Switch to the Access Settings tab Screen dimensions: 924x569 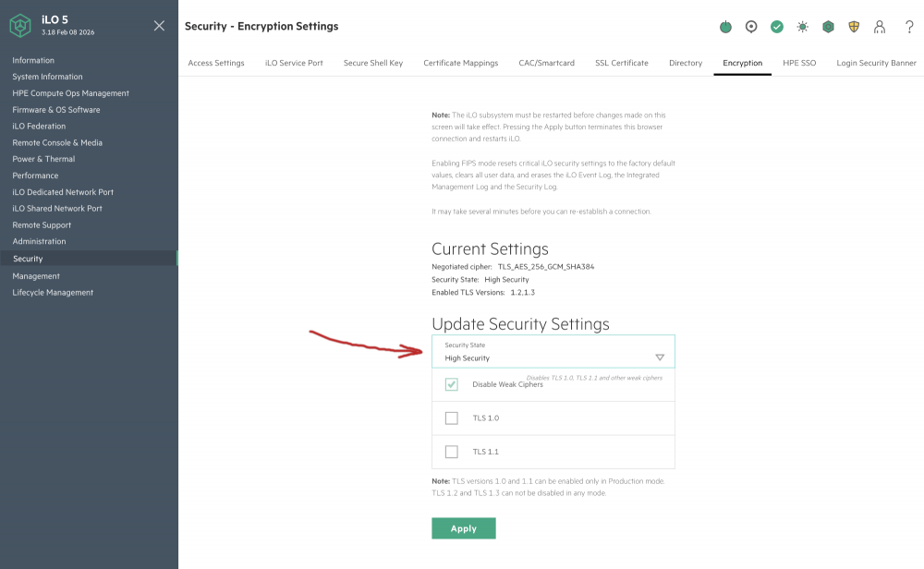pos(216,63)
